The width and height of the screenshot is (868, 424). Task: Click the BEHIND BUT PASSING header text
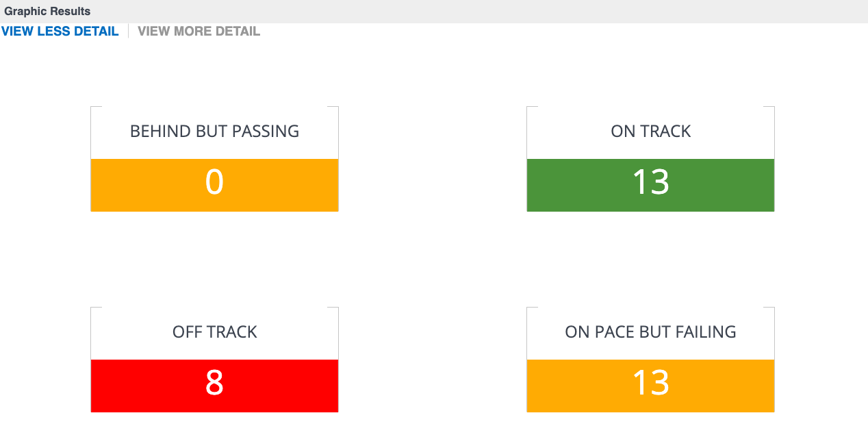214,131
